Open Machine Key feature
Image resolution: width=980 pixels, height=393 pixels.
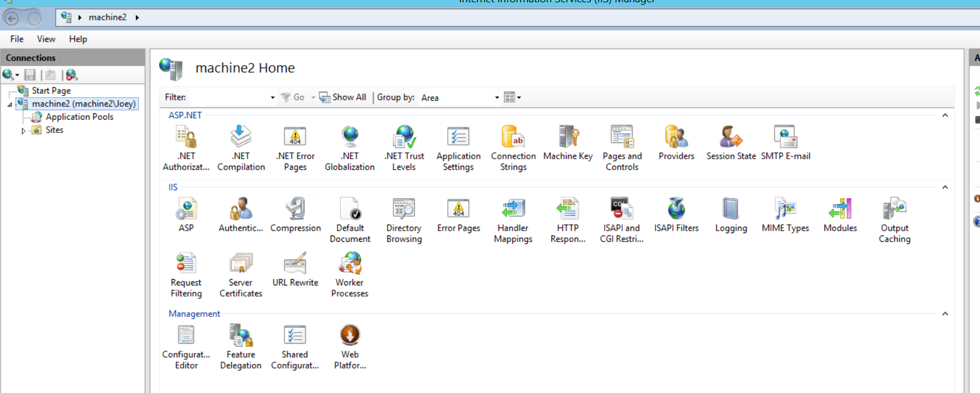pos(568,143)
